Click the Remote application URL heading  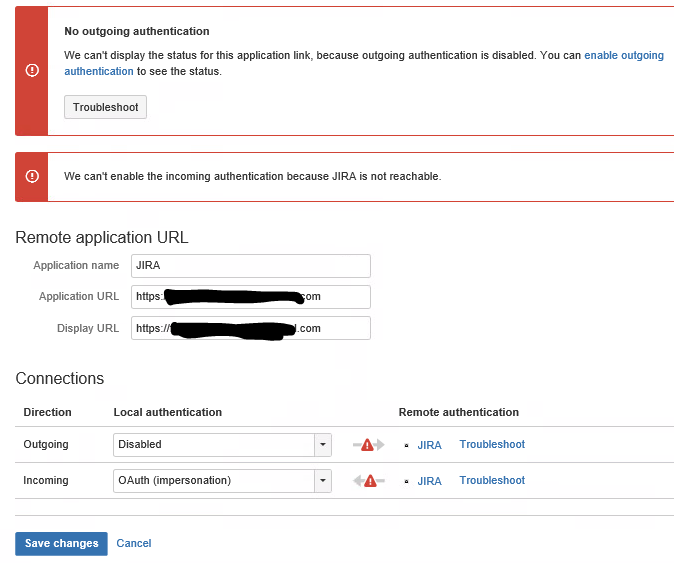(x=102, y=238)
